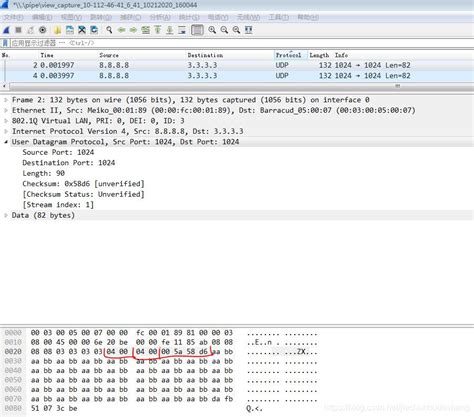Click the packet list scrollbar left arrow

tap(4, 86)
